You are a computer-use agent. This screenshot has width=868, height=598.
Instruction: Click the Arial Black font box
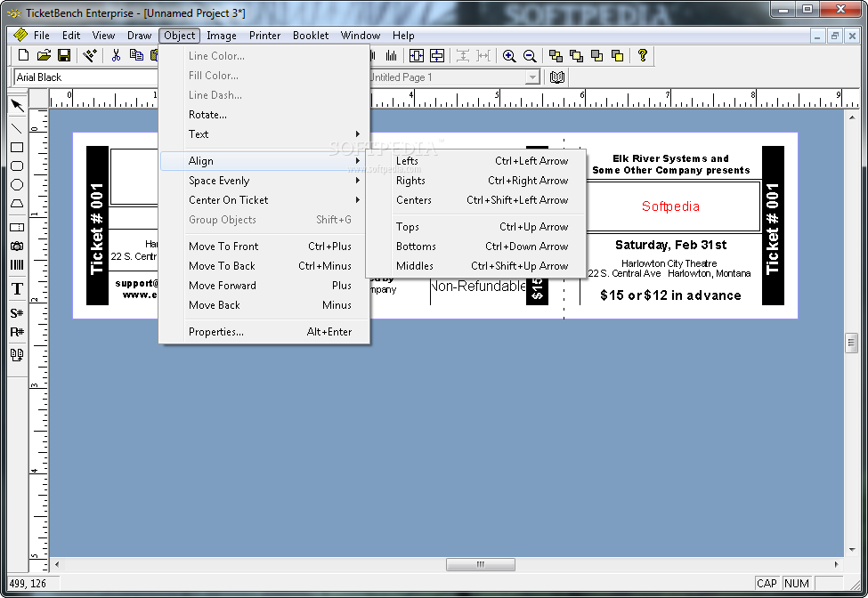(86, 77)
